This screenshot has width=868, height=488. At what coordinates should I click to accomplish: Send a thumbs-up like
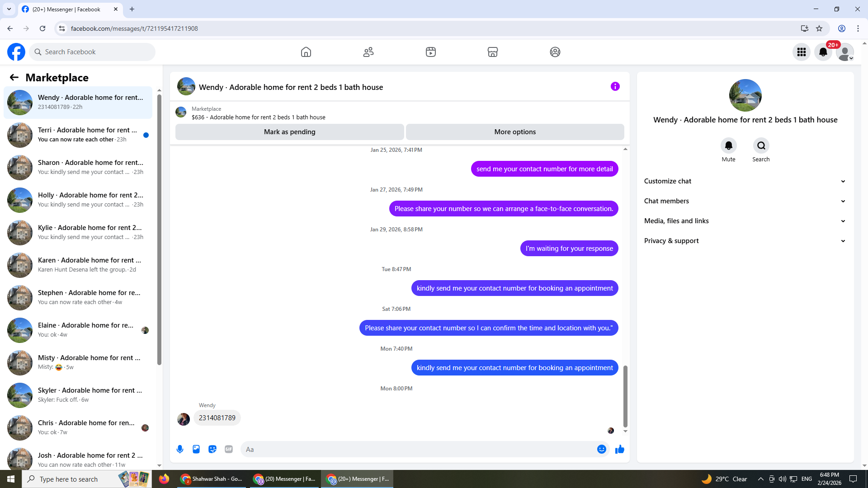(x=620, y=449)
